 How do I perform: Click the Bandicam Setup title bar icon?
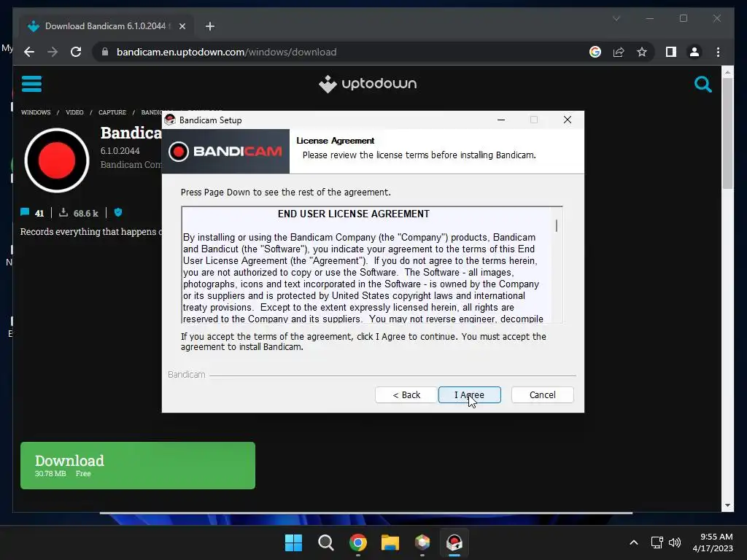point(169,120)
